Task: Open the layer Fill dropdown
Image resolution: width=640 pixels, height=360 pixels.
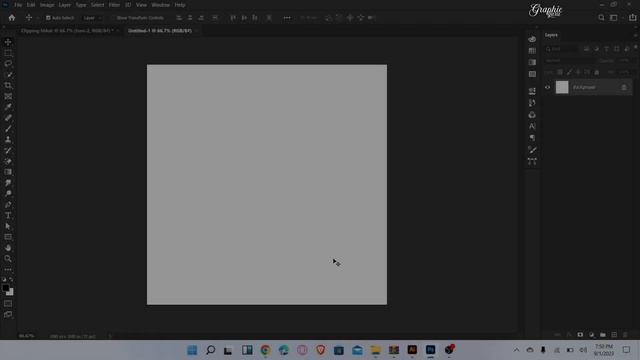Action: [x=625, y=72]
